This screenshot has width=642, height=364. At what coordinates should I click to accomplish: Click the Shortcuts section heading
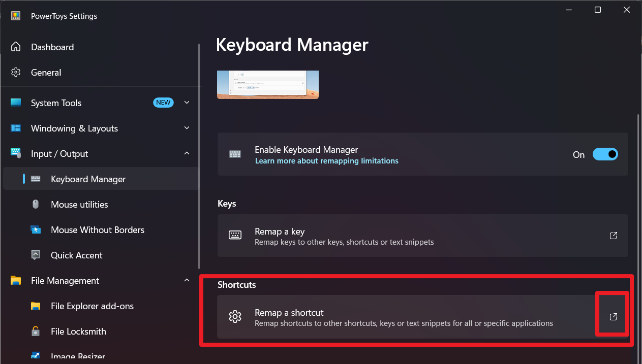pyautogui.click(x=237, y=285)
